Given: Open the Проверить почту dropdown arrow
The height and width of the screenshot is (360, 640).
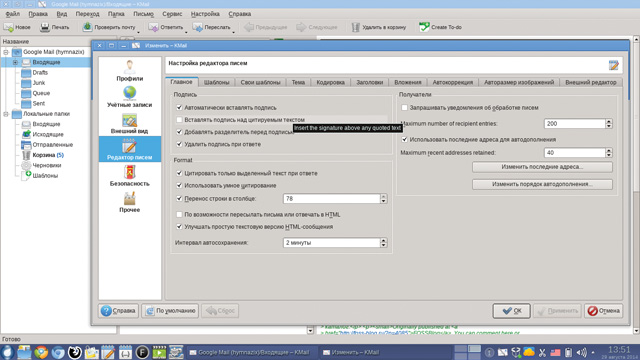Looking at the screenshot, I should click(138, 31).
